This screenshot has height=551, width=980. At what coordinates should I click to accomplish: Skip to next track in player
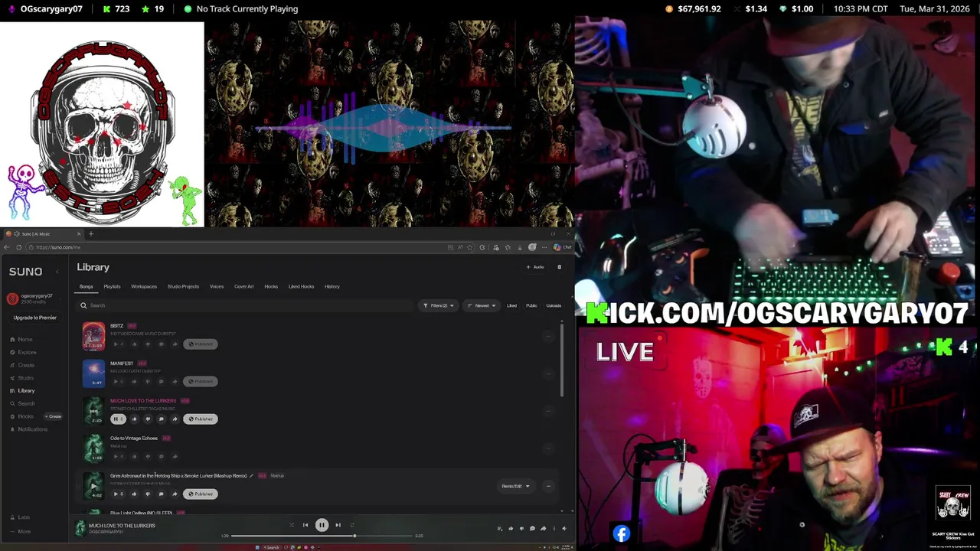pos(338,525)
